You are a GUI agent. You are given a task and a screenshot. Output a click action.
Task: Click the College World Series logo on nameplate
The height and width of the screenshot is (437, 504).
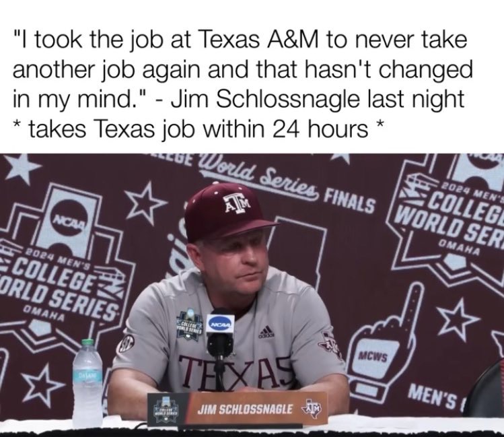(x=166, y=408)
